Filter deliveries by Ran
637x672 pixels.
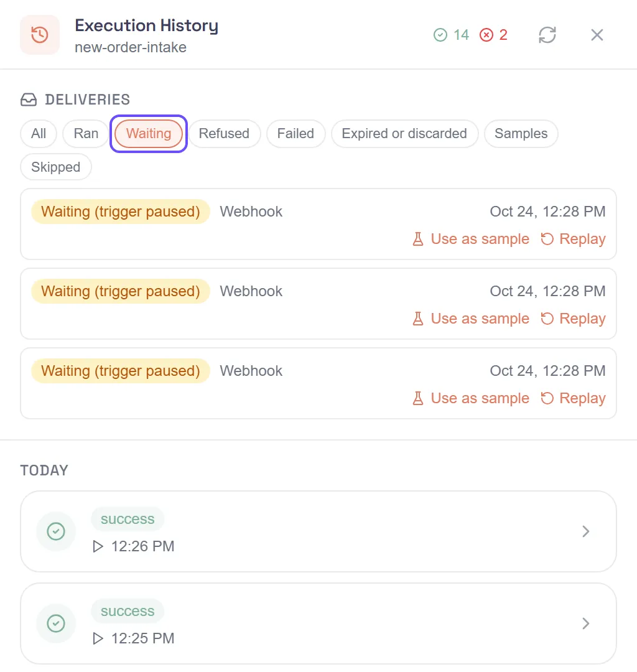click(86, 133)
